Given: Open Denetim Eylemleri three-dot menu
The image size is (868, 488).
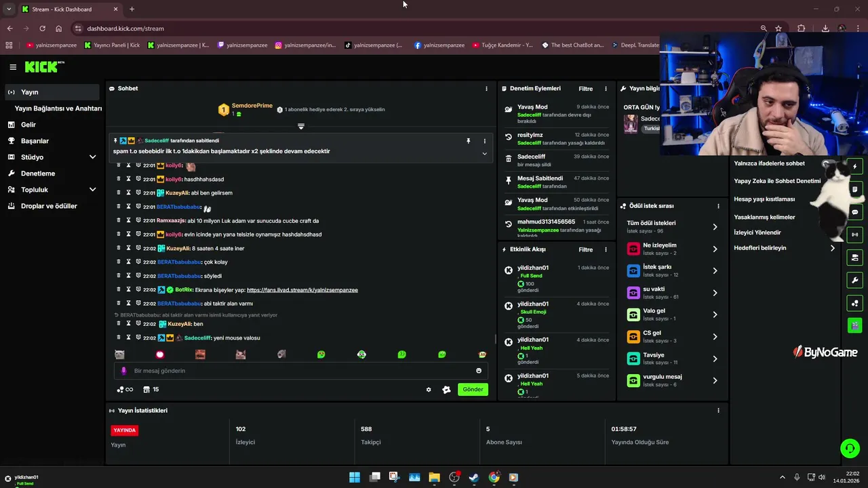Looking at the screenshot, I should (x=606, y=89).
